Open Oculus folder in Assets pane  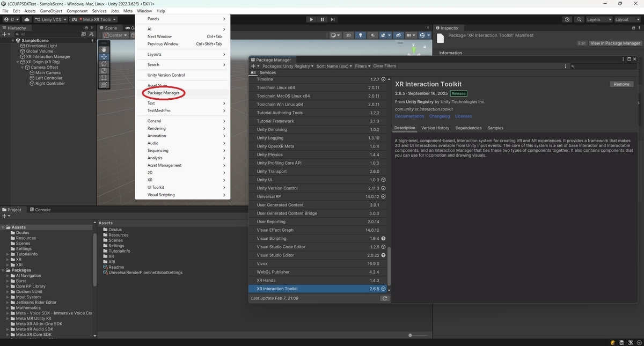(112, 230)
